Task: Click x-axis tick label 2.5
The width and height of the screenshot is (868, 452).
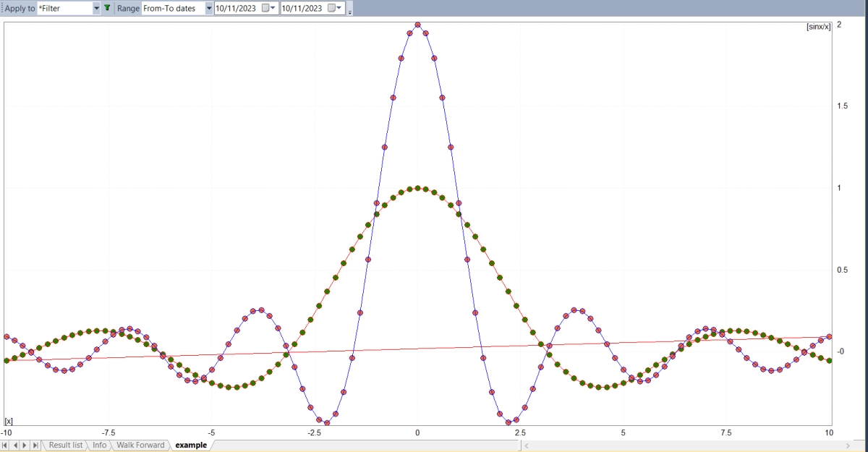Action: [x=520, y=432]
